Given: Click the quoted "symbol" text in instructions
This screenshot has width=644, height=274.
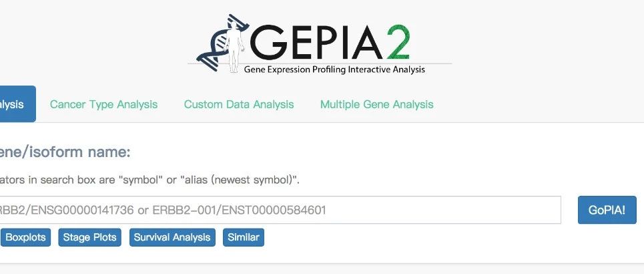Looking at the screenshot, I should click(x=141, y=180).
